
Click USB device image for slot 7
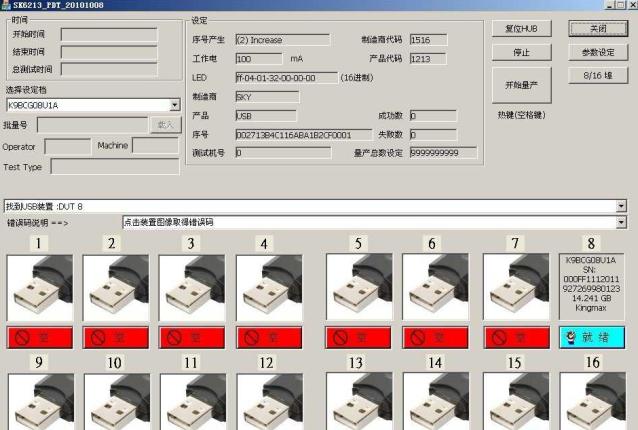point(516,287)
